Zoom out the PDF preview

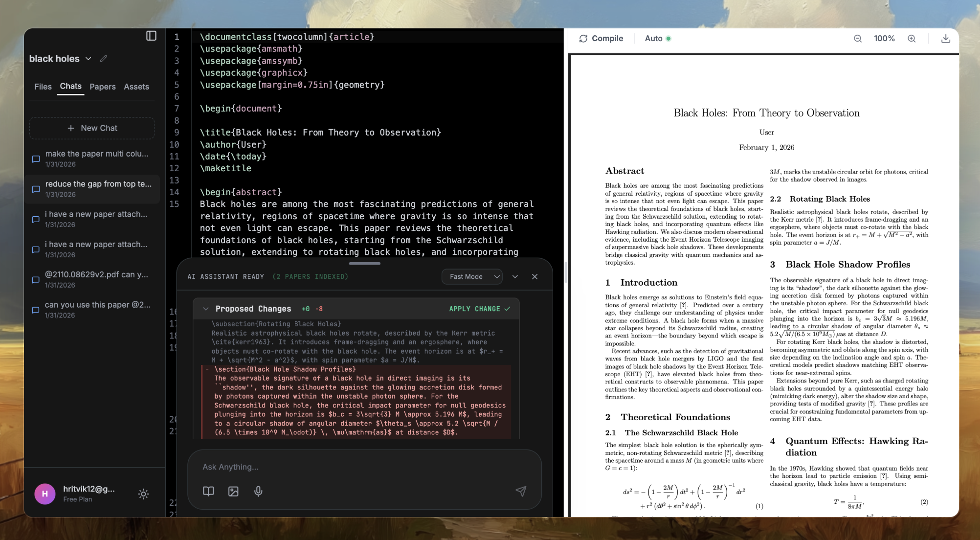[x=858, y=38]
